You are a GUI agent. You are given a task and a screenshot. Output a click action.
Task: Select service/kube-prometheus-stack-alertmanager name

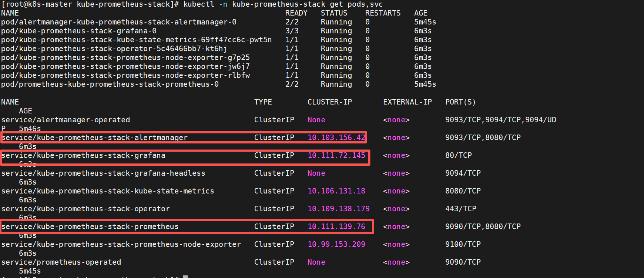[x=94, y=138]
